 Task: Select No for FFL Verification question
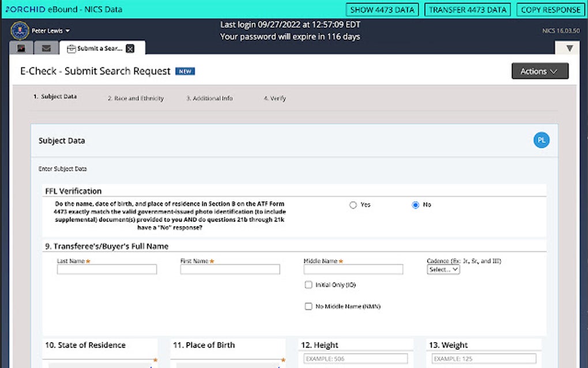415,205
